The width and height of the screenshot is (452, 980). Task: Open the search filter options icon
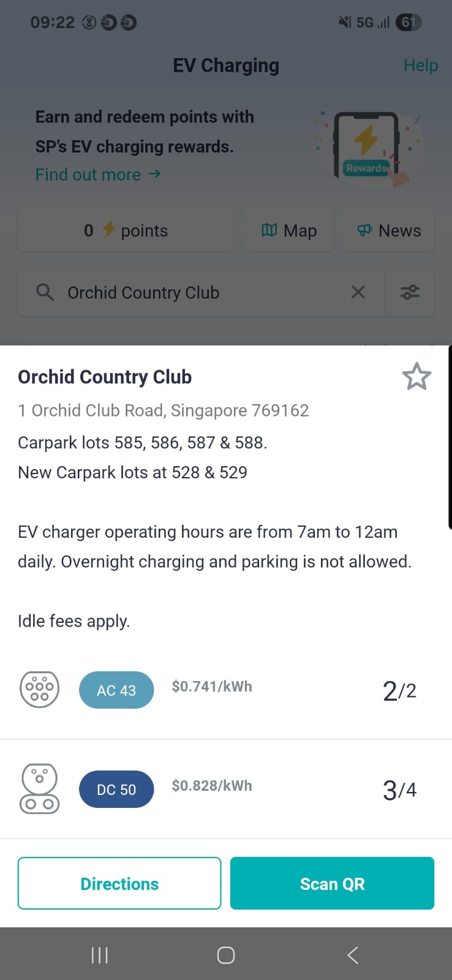pyautogui.click(x=410, y=292)
